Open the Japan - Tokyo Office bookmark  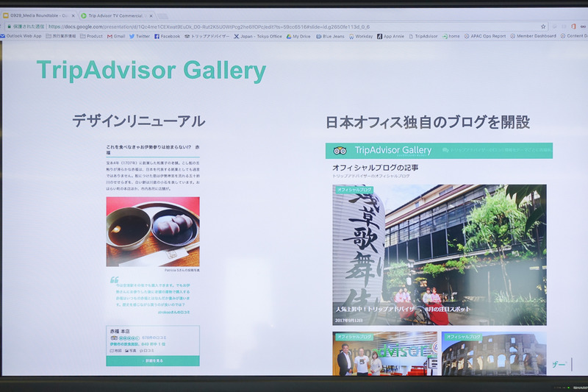[258, 36]
